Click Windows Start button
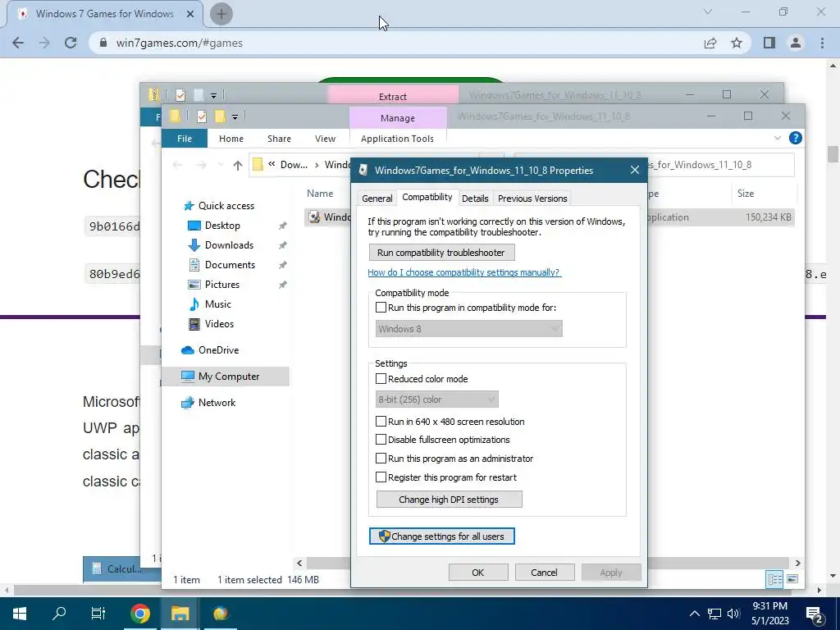 tap(20, 614)
